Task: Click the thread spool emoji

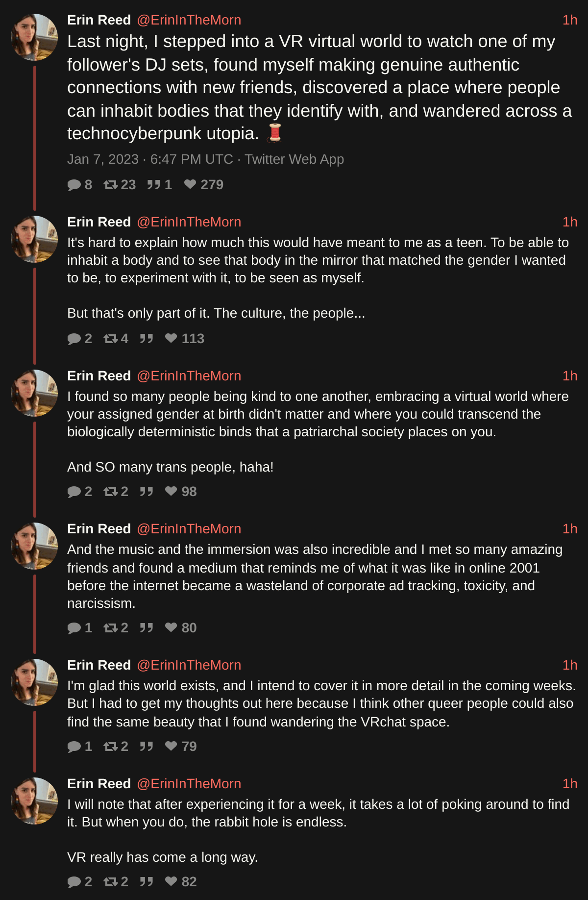Action: [x=275, y=133]
